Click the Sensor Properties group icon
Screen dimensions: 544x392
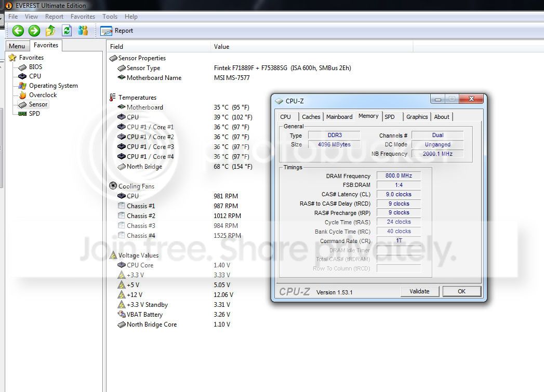113,58
